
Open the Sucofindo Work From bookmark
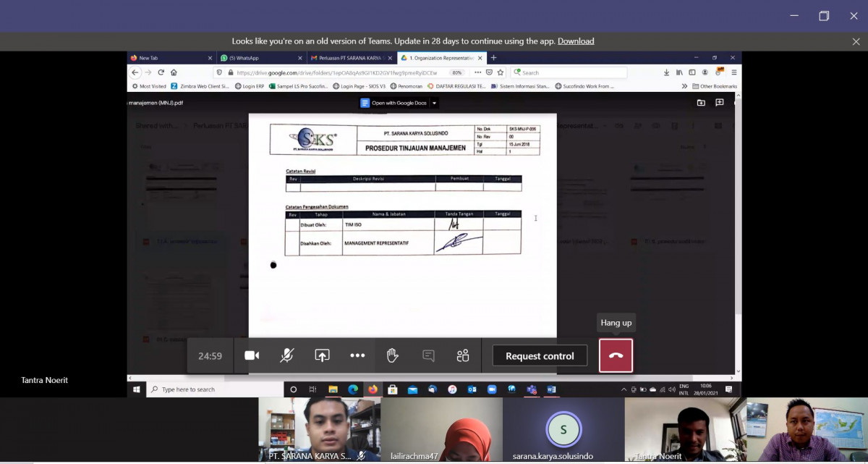(584, 86)
